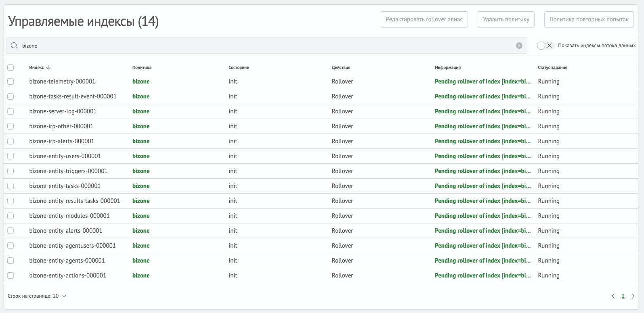Open Pending rollover info for bizone-entity-modules-000001

483,216
